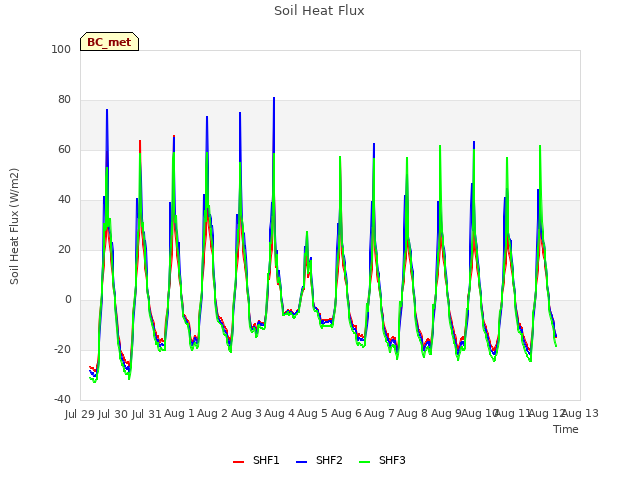Click the BC_met annotation label
Screen dimensions: 640x480
click(109, 42)
